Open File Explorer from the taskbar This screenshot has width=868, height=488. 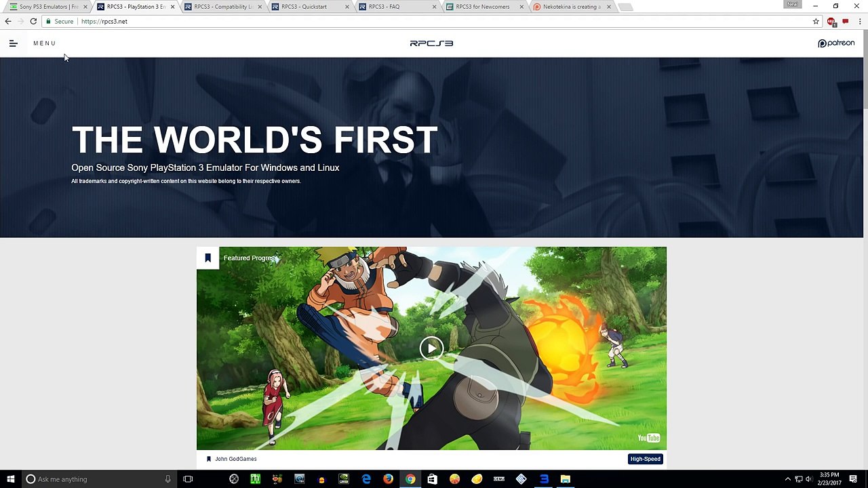[565, 479]
